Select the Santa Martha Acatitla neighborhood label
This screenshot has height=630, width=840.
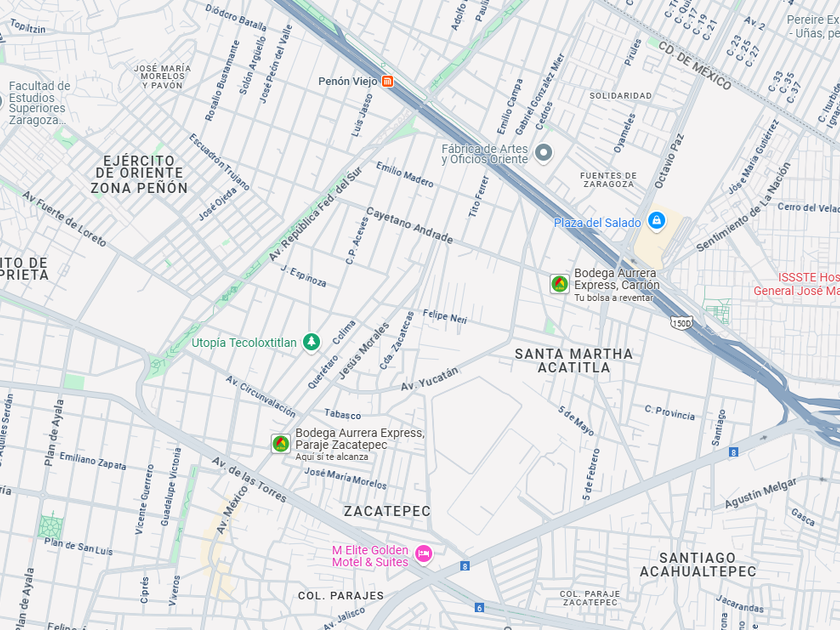[x=574, y=361]
